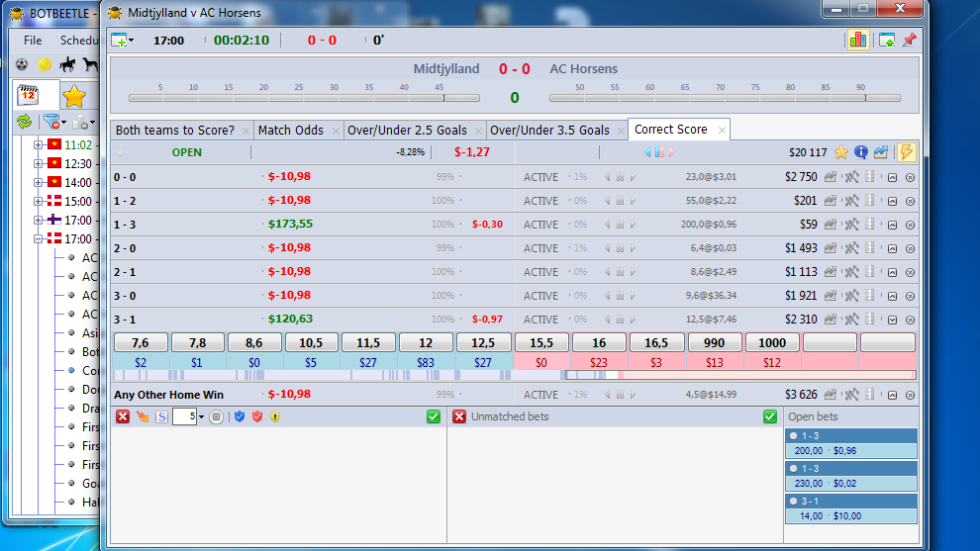The width and height of the screenshot is (980, 551).
Task: Select the 3 - 1 open bet entry
Action: coord(851,508)
